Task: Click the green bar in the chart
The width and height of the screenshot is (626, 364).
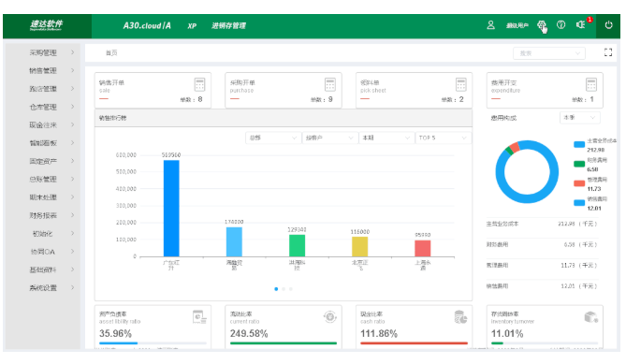Action: (297, 245)
